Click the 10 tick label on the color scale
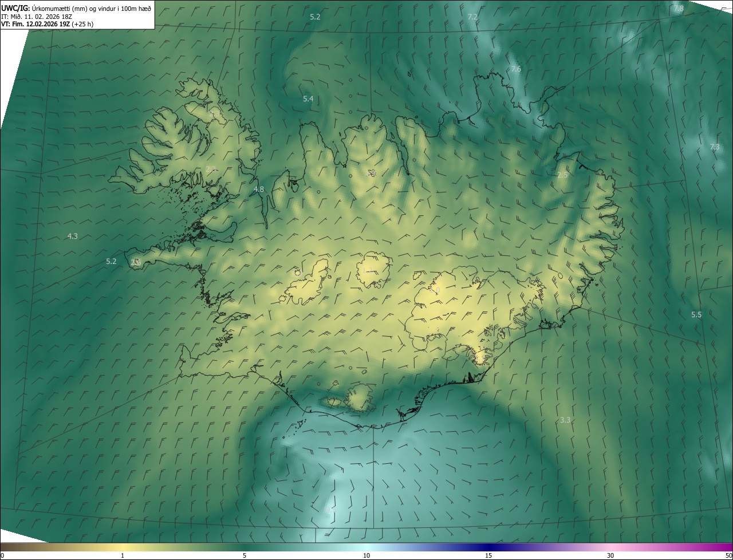Screen dimensions: 733x560 [x=366, y=555]
